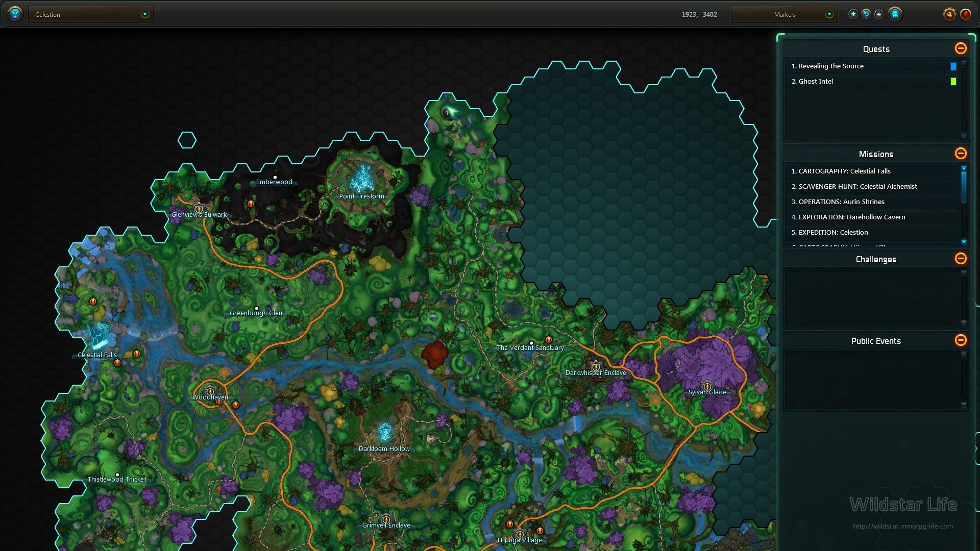Click Missions list scroll-up arrow
980x551 pixels.
point(964,167)
